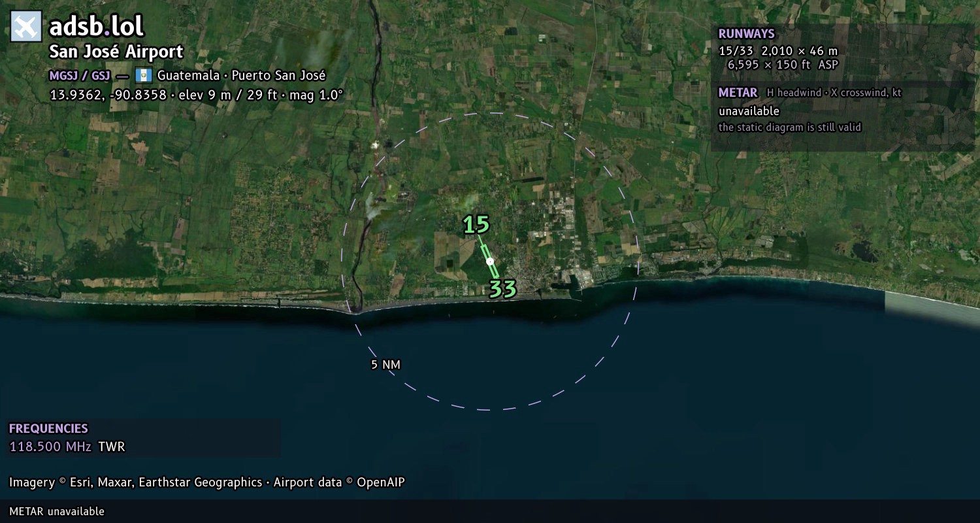Select the runway 15 end label

(x=476, y=225)
